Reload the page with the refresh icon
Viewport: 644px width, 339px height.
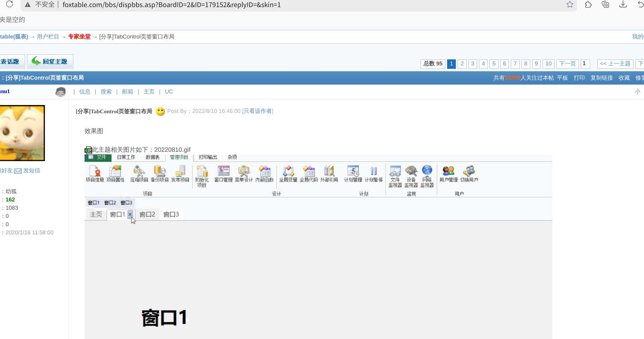tap(10, 4)
